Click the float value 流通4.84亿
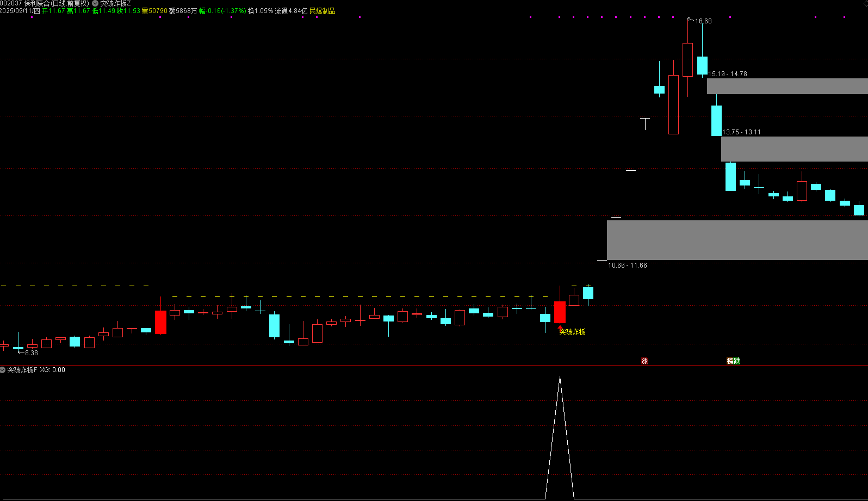 tap(291, 11)
